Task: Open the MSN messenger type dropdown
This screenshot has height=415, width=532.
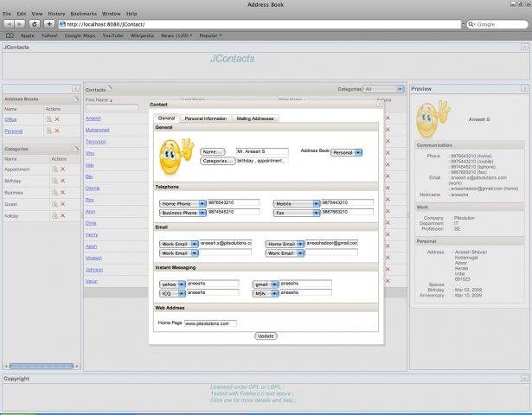Action: [x=266, y=293]
